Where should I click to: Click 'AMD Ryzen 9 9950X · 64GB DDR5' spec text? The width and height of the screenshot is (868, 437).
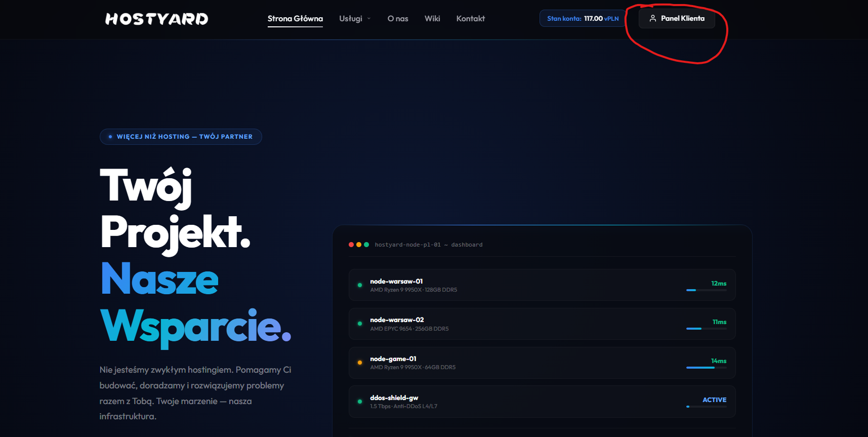[x=413, y=368]
